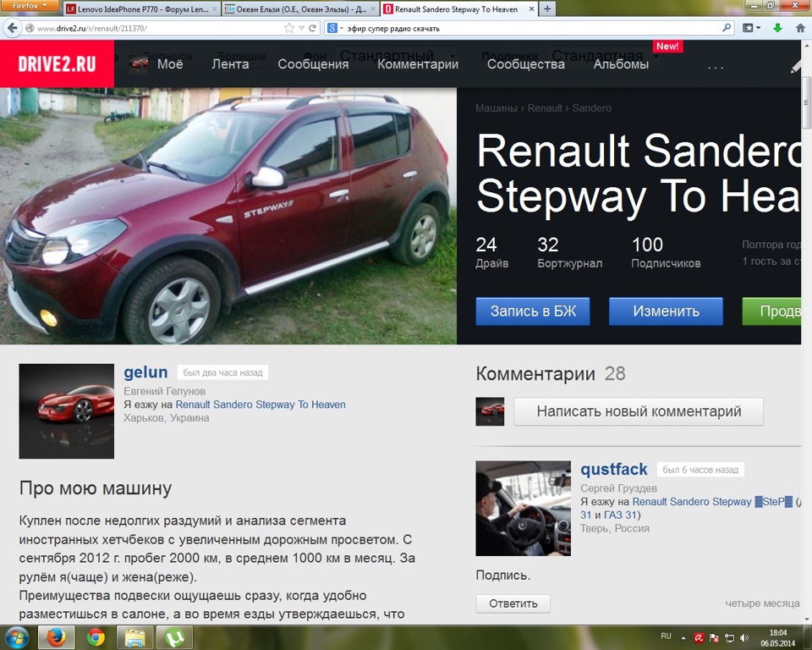
Task: Open the gelun profile avatar image
Action: (66, 411)
